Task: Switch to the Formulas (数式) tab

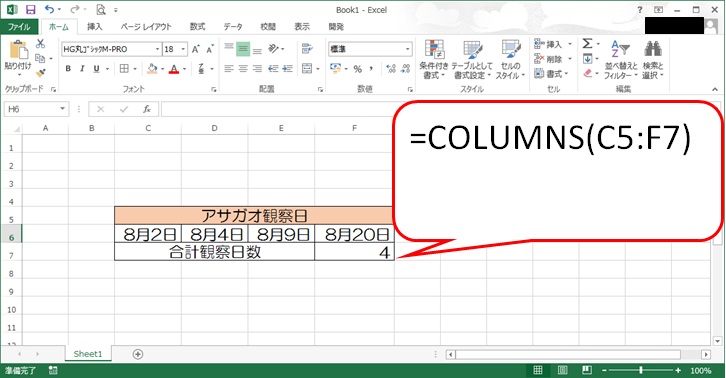Action: (197, 27)
